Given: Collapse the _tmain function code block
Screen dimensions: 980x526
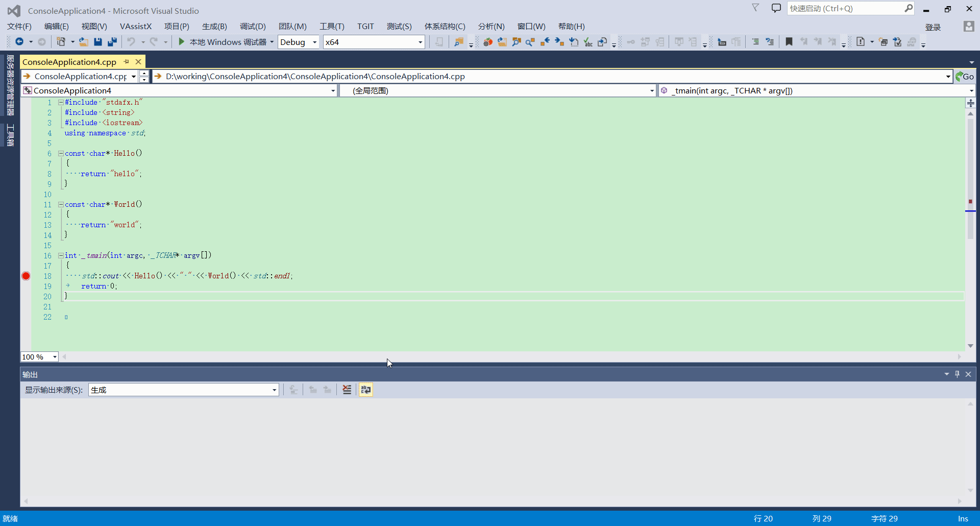Looking at the screenshot, I should (61, 255).
